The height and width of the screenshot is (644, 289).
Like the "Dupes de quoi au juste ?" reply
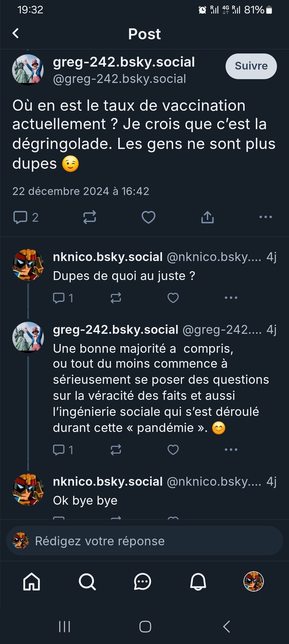[x=173, y=298]
